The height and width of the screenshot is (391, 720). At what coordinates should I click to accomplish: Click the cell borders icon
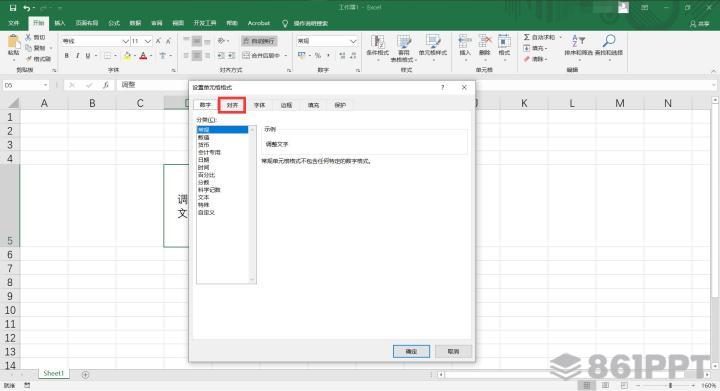click(x=107, y=56)
